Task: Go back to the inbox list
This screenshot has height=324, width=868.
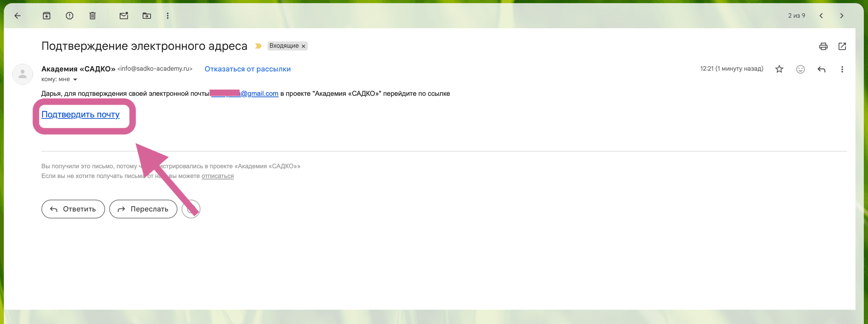Action: [x=17, y=16]
